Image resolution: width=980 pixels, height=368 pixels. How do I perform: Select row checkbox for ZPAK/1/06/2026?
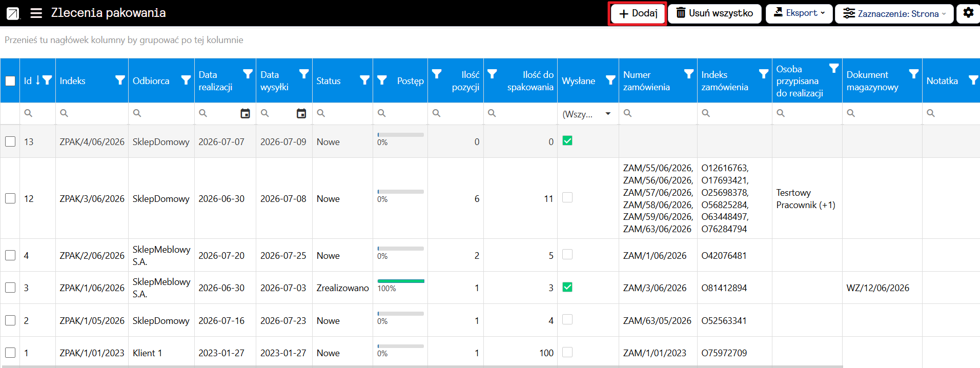[10, 288]
